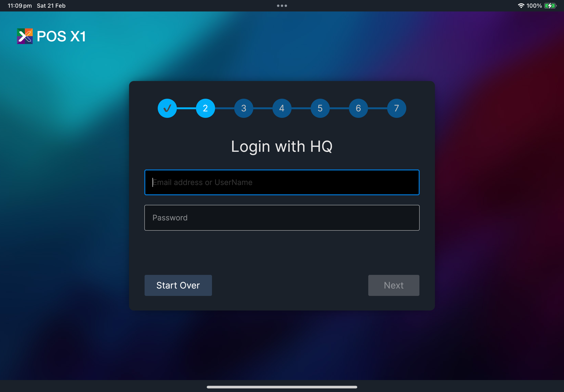Click the Login with HQ heading
This screenshot has width=564, height=392.
(x=282, y=146)
